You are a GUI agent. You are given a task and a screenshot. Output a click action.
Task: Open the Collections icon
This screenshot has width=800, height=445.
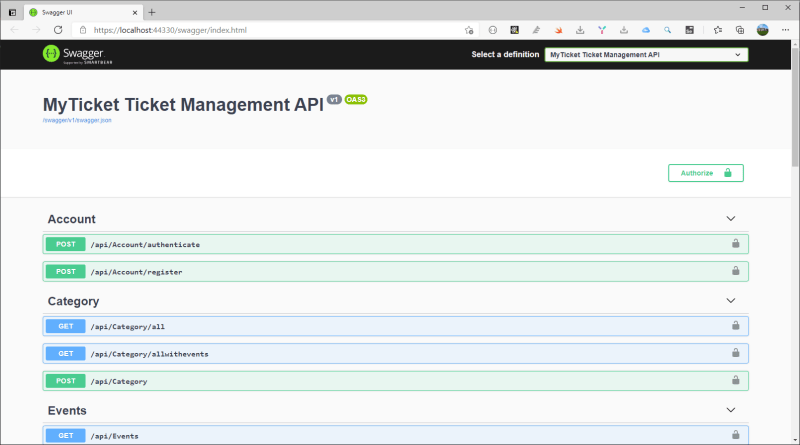point(740,30)
